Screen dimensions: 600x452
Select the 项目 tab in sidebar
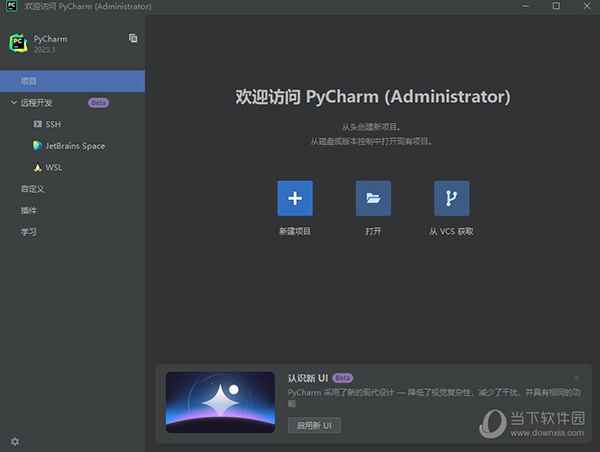(72, 81)
